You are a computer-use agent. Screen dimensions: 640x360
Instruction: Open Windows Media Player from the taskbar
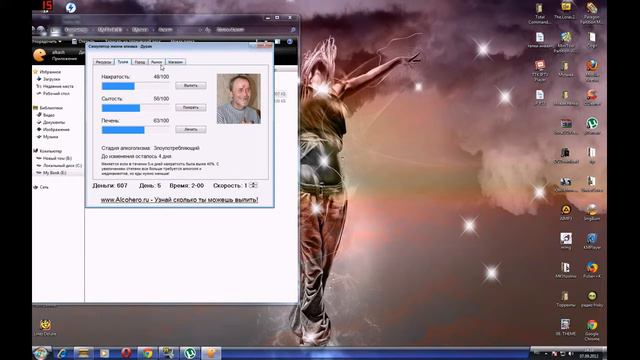tap(104, 353)
